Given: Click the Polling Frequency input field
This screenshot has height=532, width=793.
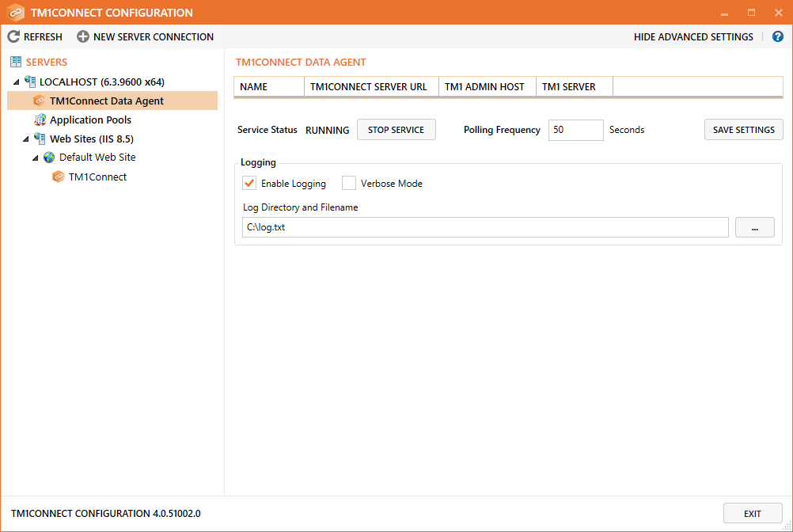Looking at the screenshot, I should coord(575,130).
